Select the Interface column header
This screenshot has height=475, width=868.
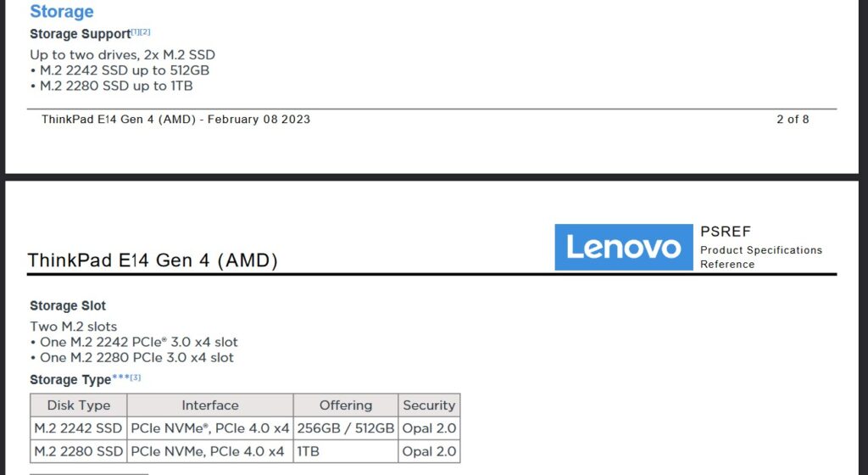tap(210, 405)
